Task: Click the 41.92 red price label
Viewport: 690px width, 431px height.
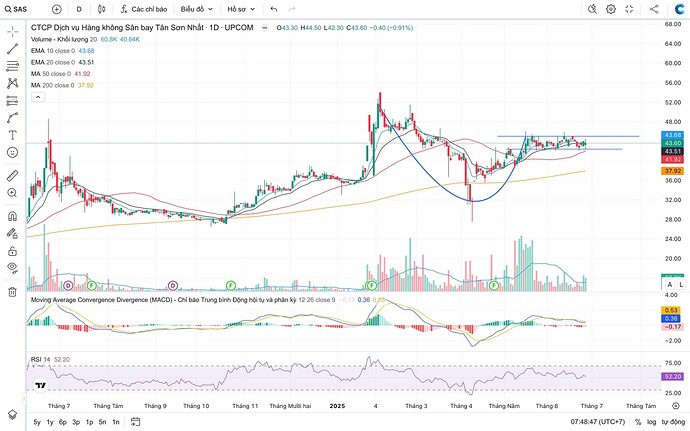Action: click(673, 159)
